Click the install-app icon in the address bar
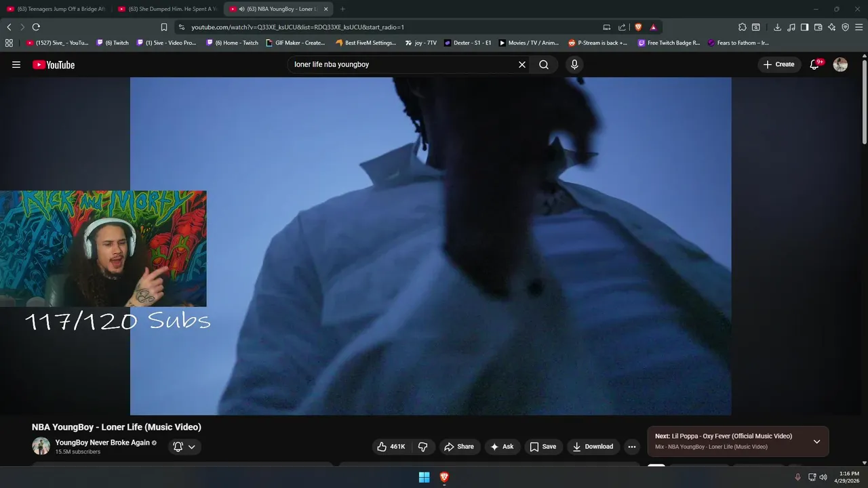Viewport: 868px width, 488px height. pos(607,27)
